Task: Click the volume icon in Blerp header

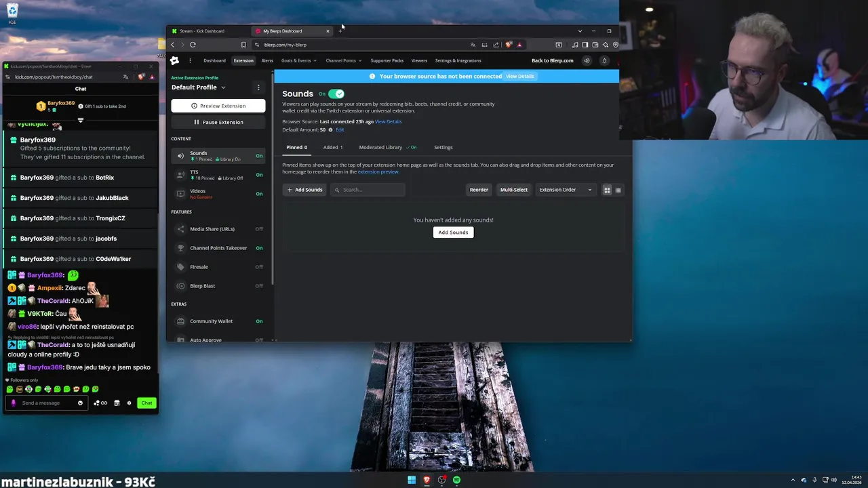Action: (x=587, y=60)
